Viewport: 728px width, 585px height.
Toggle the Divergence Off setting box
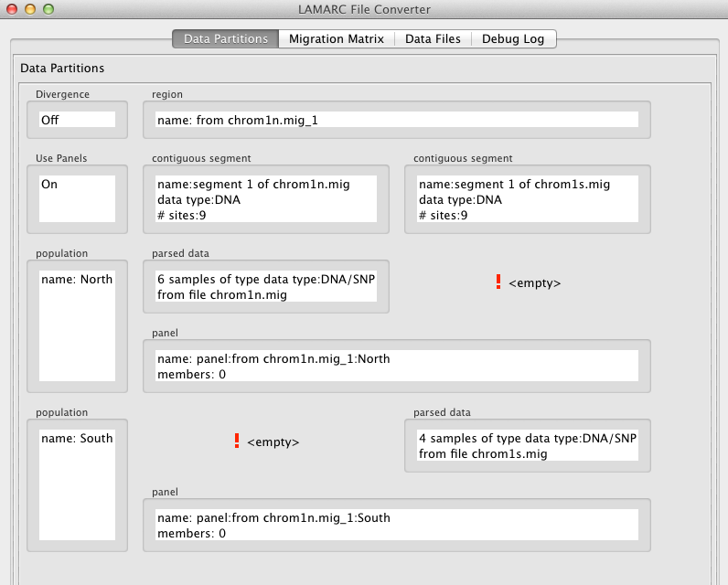(77, 120)
